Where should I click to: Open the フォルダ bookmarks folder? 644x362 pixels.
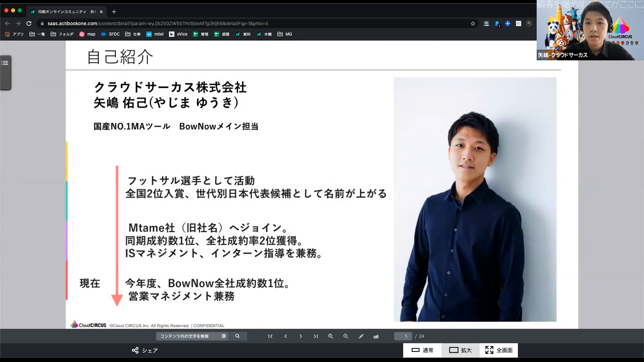(x=62, y=34)
